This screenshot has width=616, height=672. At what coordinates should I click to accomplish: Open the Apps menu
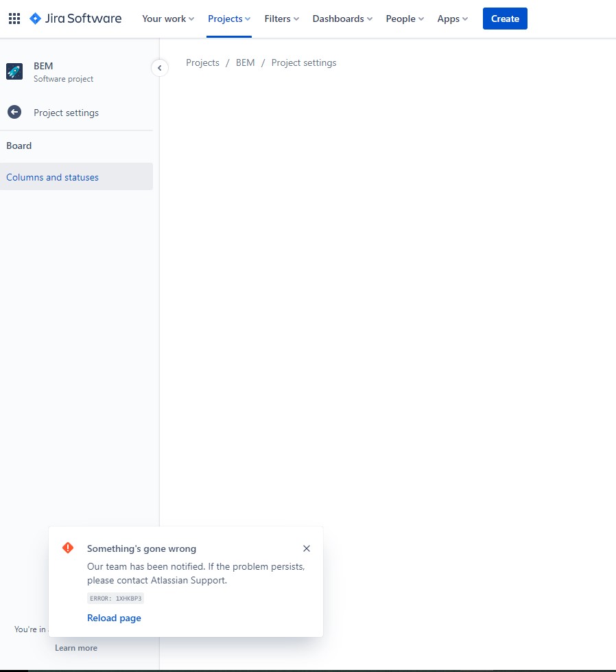(452, 19)
